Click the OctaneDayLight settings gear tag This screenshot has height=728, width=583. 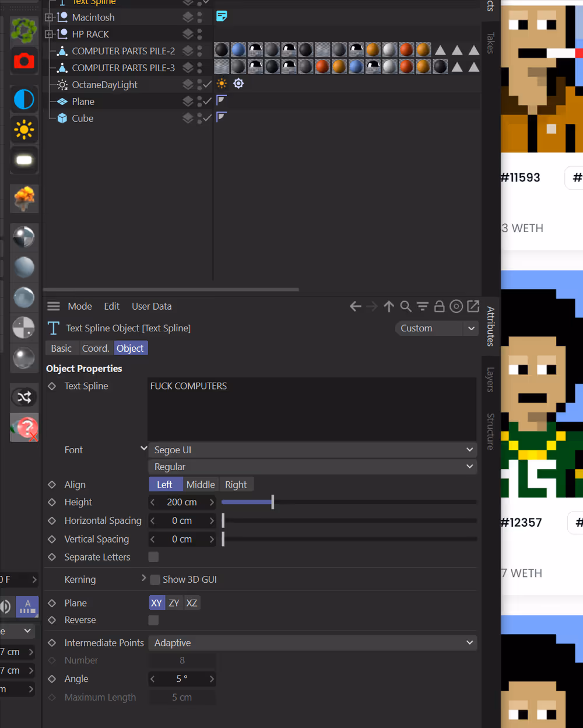[x=238, y=84]
